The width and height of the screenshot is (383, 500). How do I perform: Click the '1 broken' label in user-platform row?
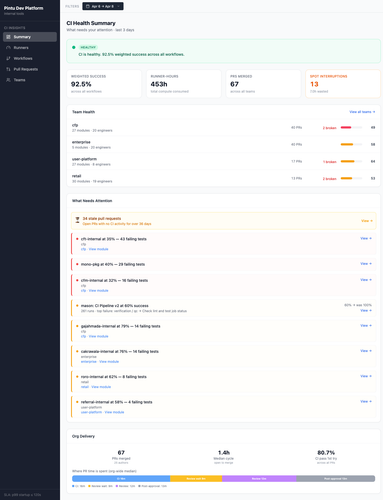[x=329, y=162]
